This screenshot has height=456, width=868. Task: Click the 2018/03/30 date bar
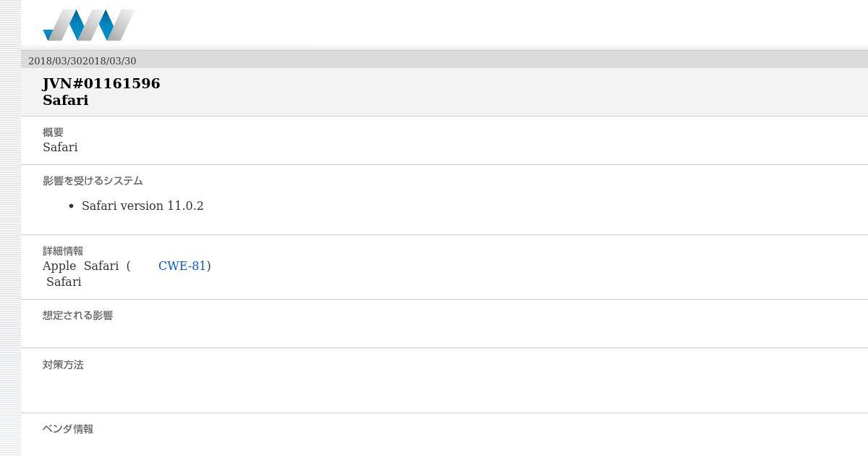444,61
